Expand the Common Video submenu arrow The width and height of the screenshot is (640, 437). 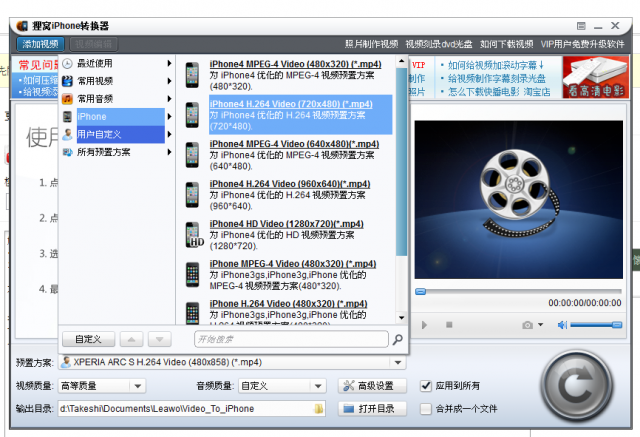pyautogui.click(x=169, y=81)
